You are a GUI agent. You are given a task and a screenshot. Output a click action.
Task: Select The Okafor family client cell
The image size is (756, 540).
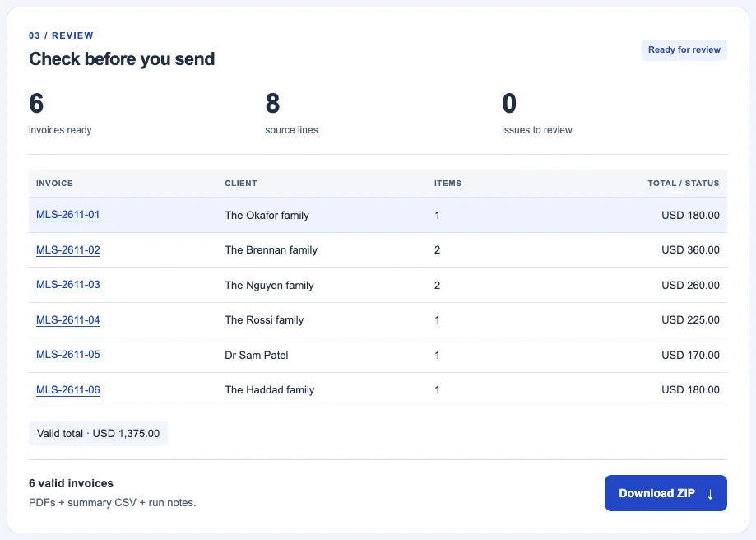point(267,215)
